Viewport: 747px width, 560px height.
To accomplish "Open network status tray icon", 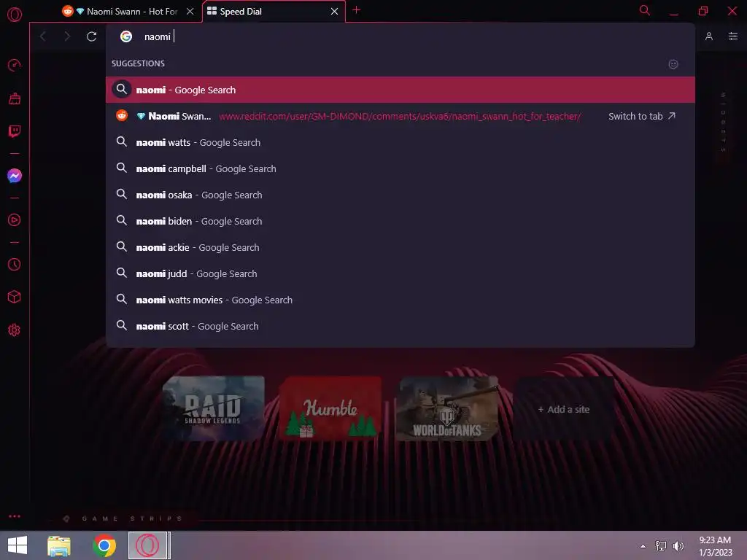I will pyautogui.click(x=661, y=546).
